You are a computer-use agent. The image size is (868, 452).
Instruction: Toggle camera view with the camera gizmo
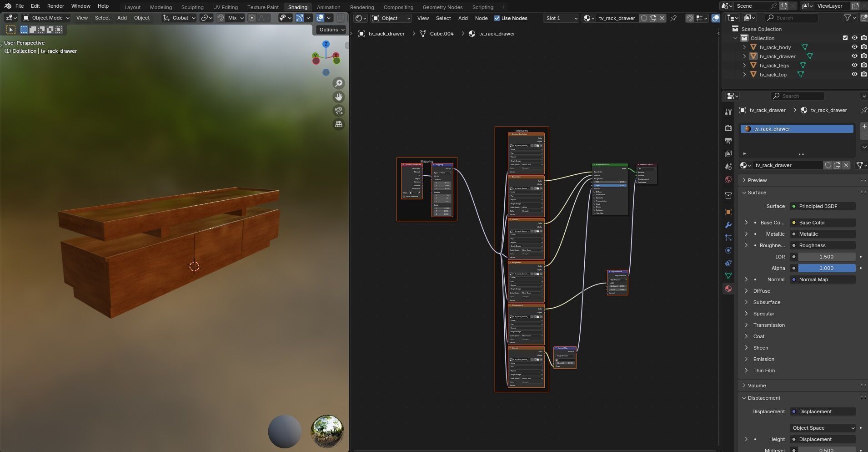pyautogui.click(x=339, y=111)
